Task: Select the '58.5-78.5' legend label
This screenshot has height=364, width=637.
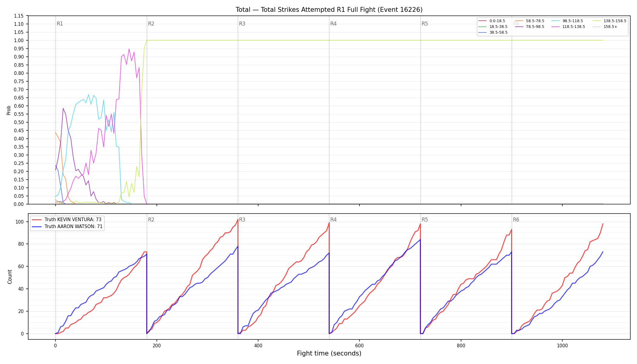Action: (535, 21)
